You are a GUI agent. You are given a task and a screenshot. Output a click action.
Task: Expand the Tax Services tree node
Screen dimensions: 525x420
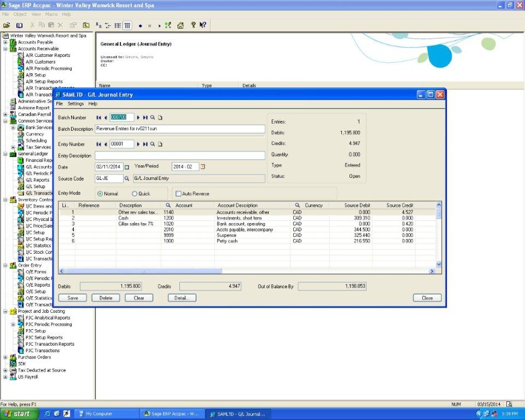click(x=13, y=147)
